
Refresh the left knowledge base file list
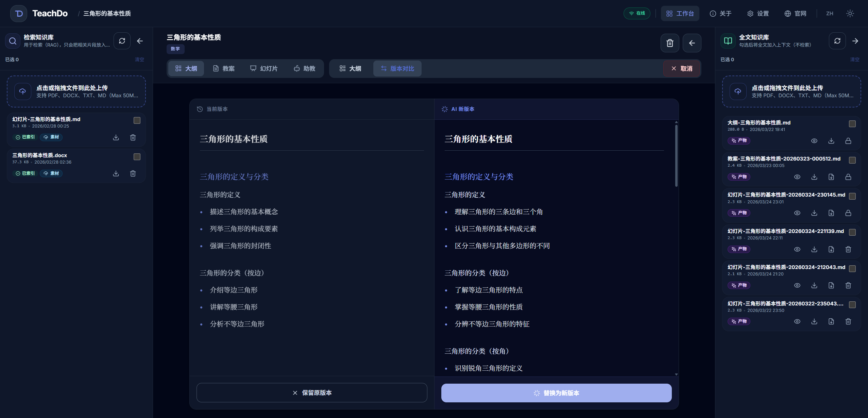click(122, 40)
